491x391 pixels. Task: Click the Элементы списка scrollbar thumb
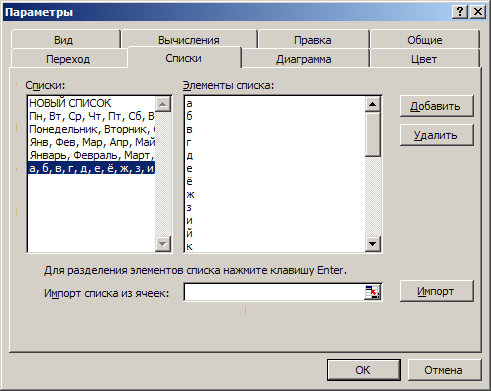coord(373,134)
